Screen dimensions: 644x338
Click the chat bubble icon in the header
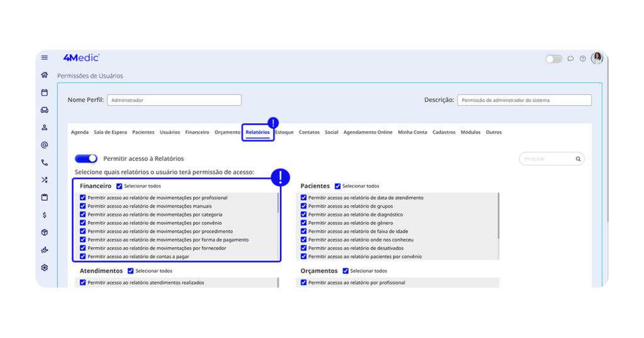point(570,59)
